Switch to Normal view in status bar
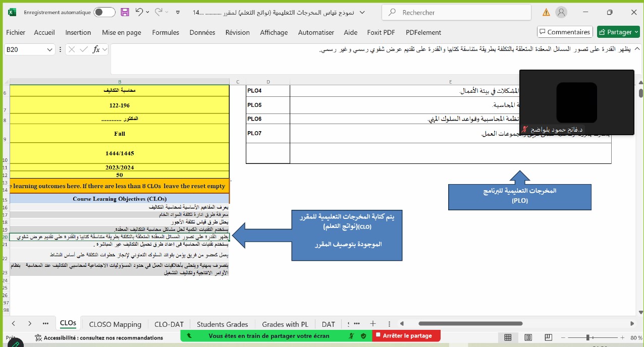 tap(508, 337)
